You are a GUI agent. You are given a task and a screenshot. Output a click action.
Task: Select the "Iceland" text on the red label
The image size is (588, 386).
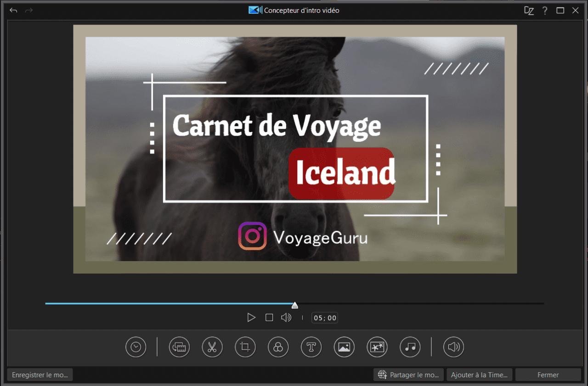click(345, 173)
